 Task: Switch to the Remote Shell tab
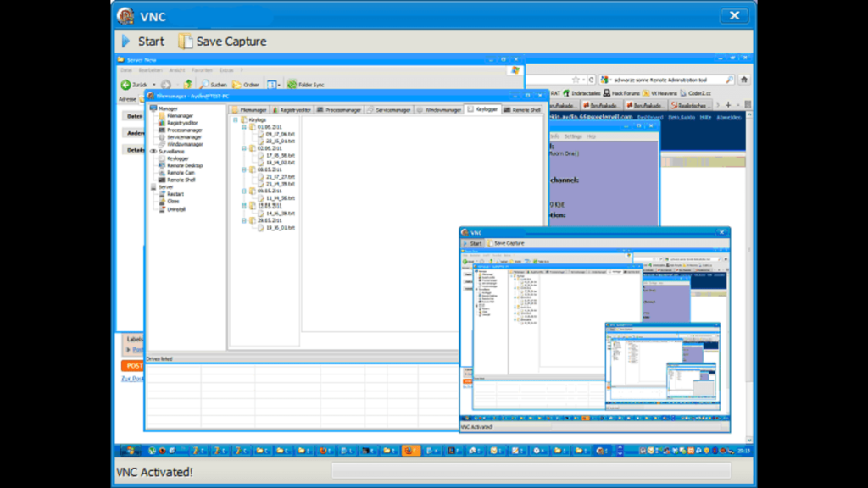pos(522,109)
